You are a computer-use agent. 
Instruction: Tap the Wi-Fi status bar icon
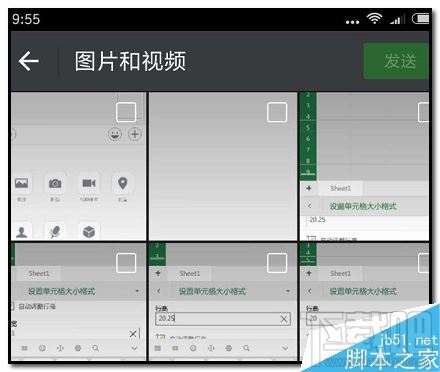coord(374,19)
